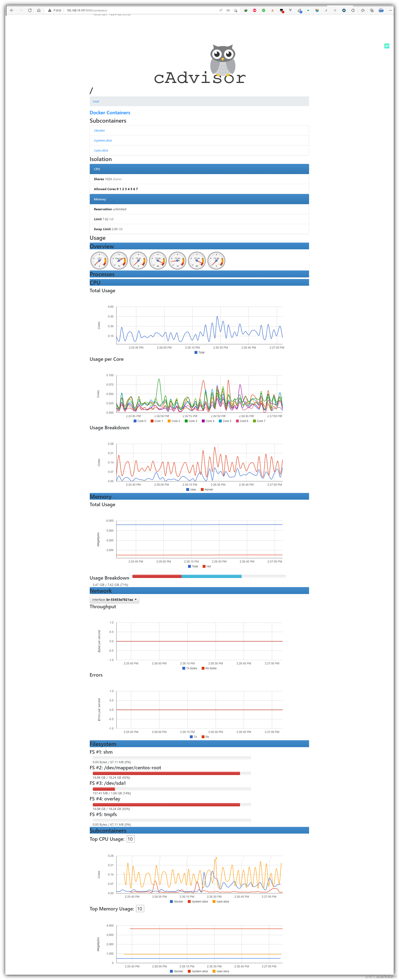399x980 pixels.
Task: Open the /docker subcontainer
Action: [99, 131]
